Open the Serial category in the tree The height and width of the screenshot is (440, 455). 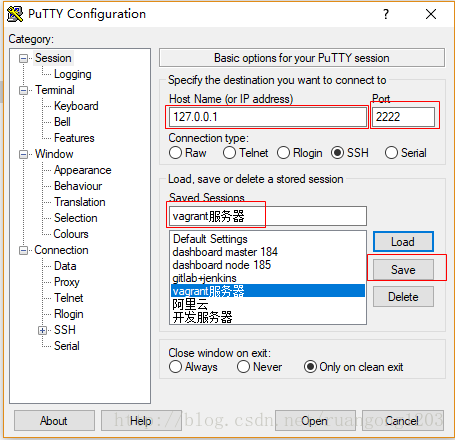(67, 346)
